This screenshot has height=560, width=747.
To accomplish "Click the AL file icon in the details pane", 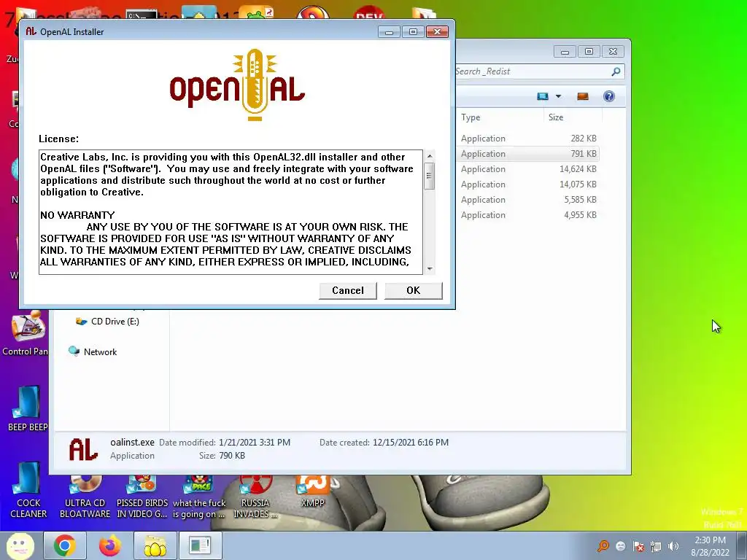I will click(x=83, y=449).
